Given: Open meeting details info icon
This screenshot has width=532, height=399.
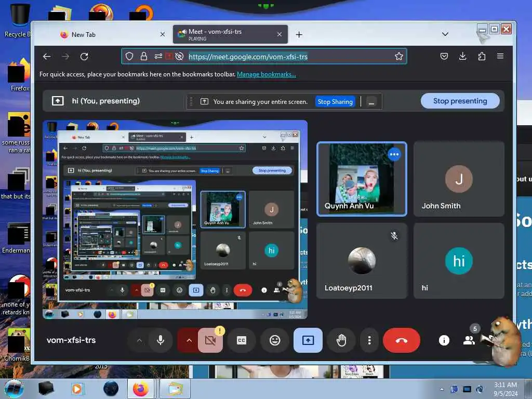Looking at the screenshot, I should 444,340.
